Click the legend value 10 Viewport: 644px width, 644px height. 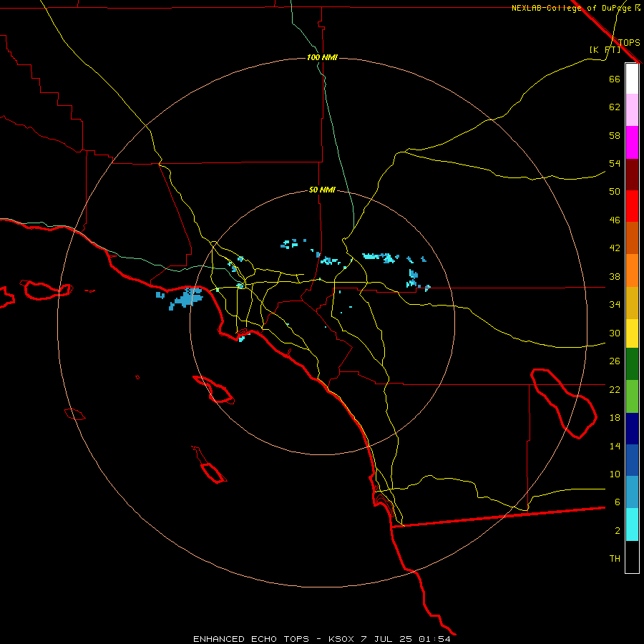(x=615, y=474)
